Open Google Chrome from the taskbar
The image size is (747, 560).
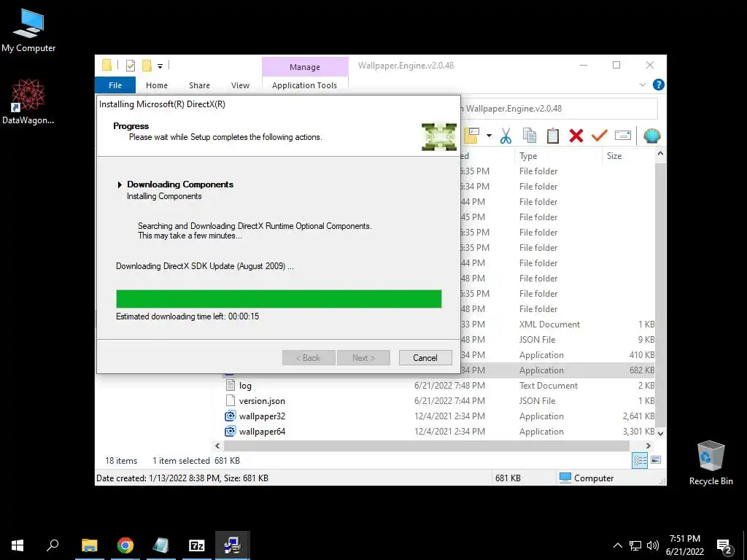click(125, 545)
